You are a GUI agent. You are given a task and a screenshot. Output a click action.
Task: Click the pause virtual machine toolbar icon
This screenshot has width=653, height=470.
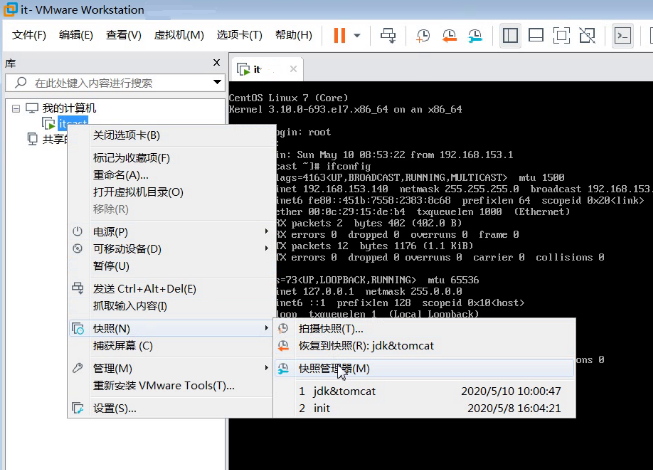[339, 35]
